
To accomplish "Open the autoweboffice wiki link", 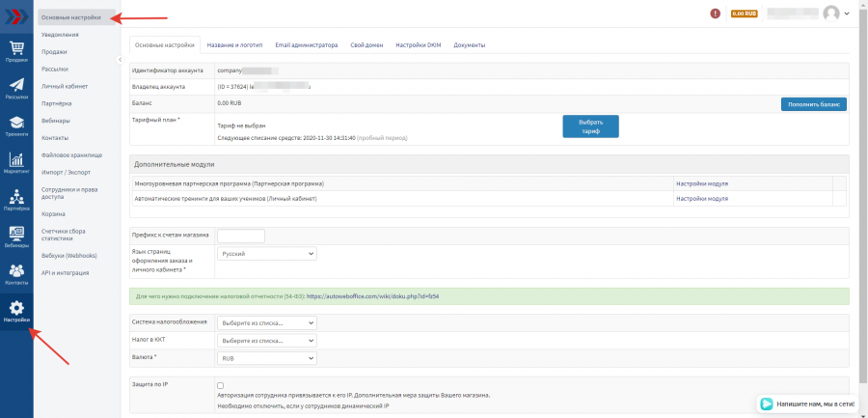I will pos(372,296).
